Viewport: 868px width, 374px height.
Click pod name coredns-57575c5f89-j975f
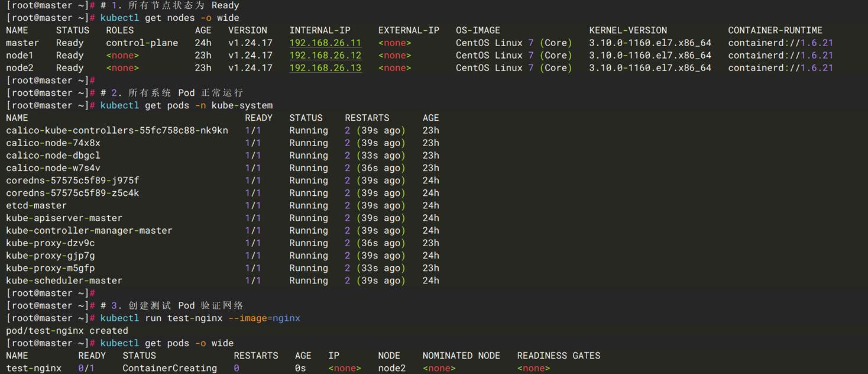pyautogui.click(x=73, y=180)
